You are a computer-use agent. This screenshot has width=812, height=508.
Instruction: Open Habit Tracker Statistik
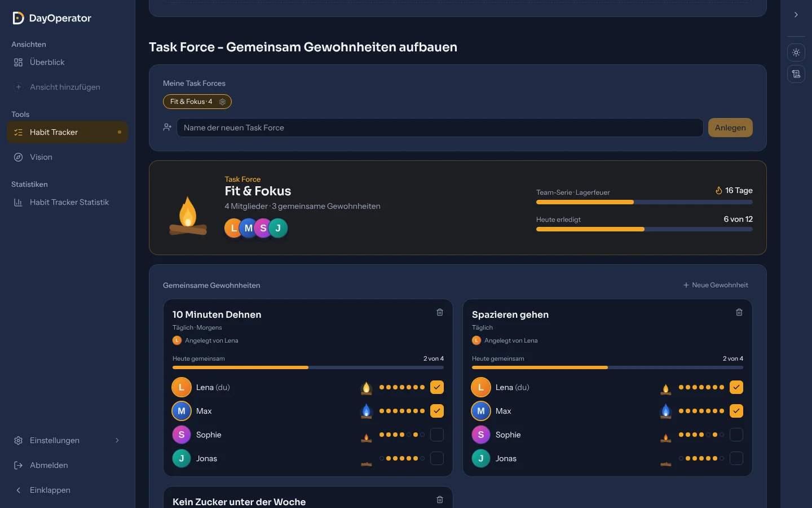coord(68,202)
